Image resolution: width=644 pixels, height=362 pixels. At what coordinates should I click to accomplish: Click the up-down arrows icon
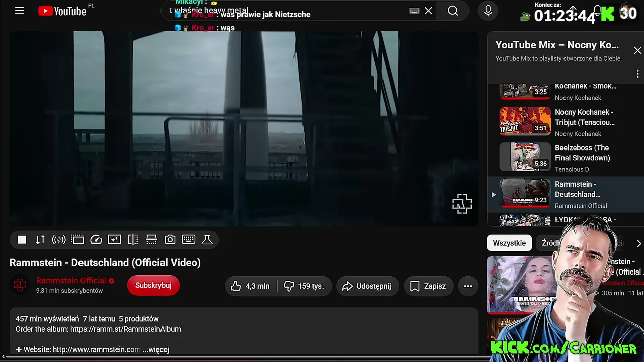[40, 240]
